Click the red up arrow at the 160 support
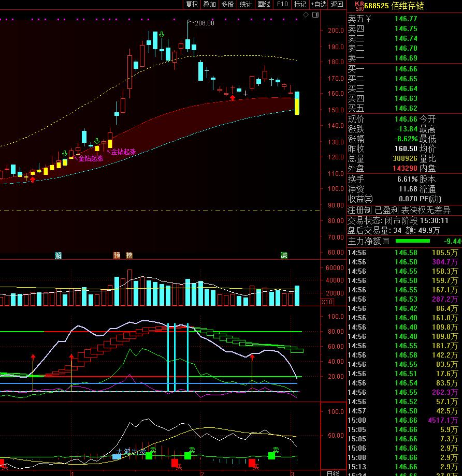The width and height of the screenshot is (462, 476). (x=233, y=98)
